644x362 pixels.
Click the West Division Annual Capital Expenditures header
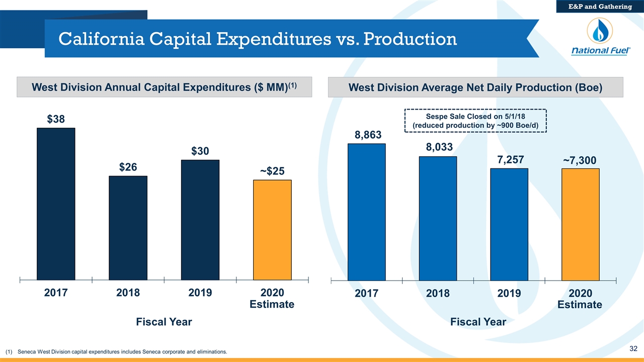pyautogui.click(x=165, y=87)
